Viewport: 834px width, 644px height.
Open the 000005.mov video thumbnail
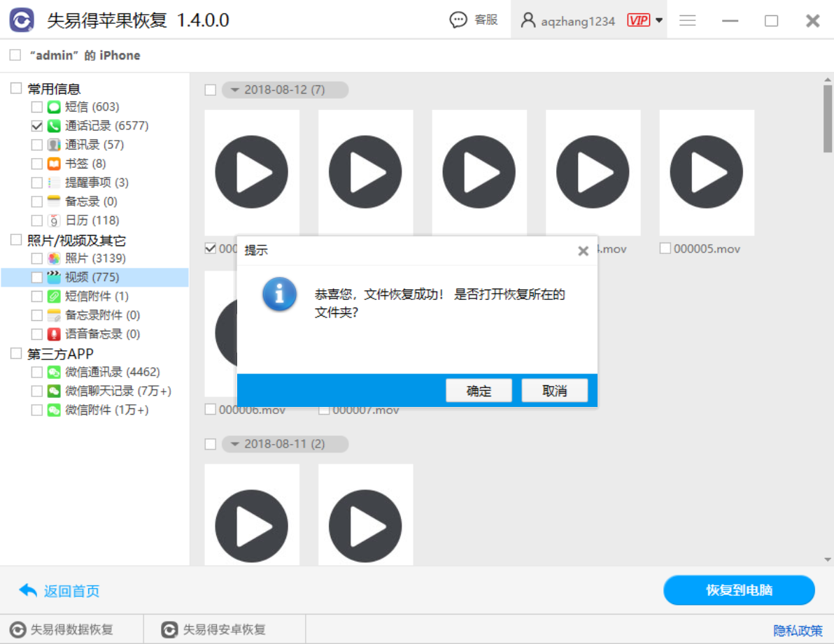[x=707, y=172]
